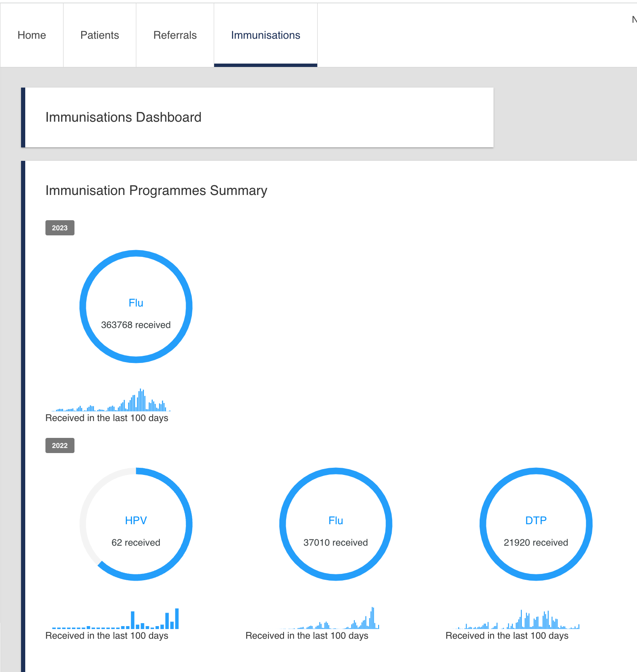The width and height of the screenshot is (637, 672).
Task: Click the Immunisations Dashboard heading
Action: pyautogui.click(x=123, y=117)
